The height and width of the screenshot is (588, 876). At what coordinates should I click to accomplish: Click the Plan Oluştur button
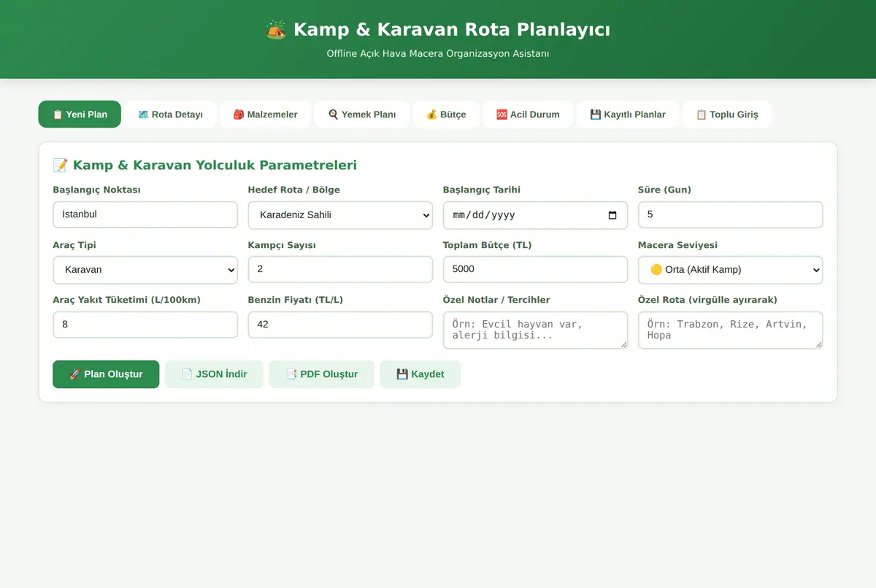tap(106, 374)
